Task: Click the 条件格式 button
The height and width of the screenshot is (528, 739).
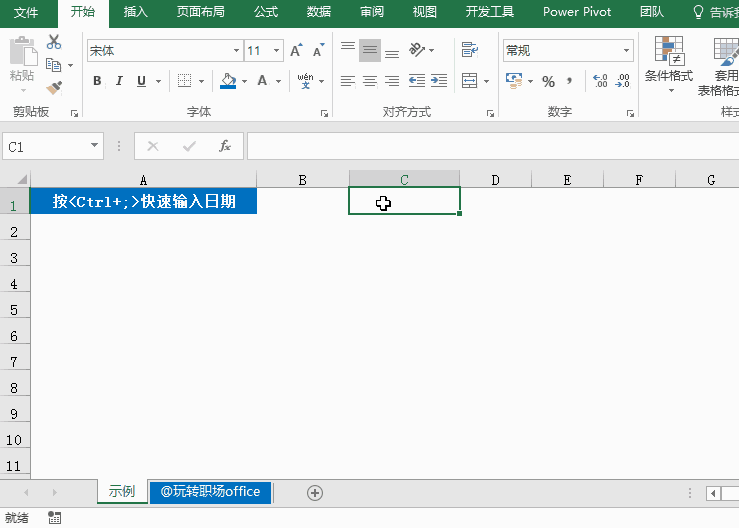Action: pos(668,60)
